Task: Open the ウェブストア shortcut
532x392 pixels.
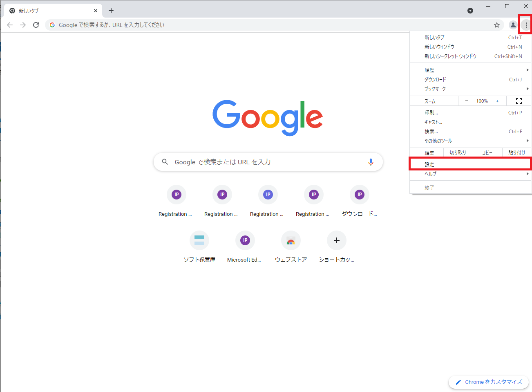Action: click(x=291, y=241)
